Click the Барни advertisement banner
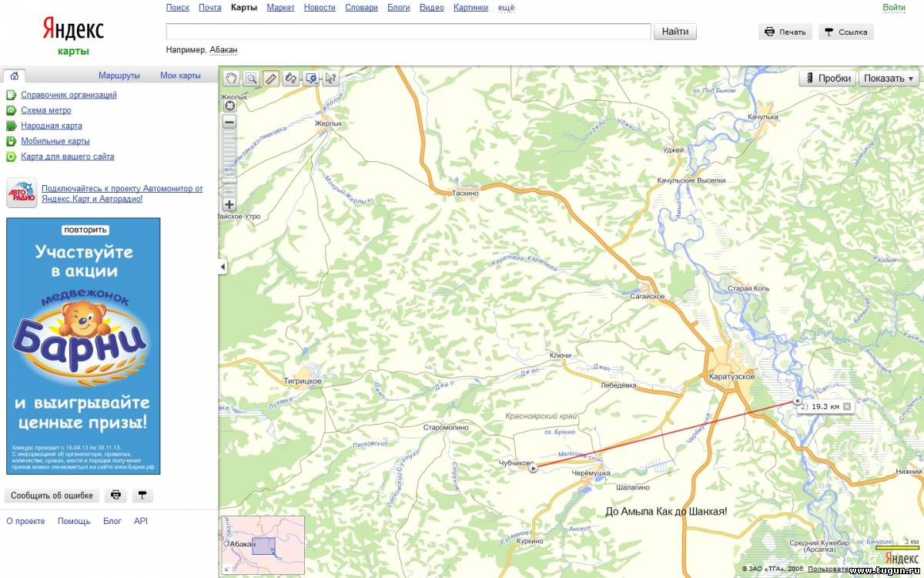This screenshot has width=924, height=578. (83, 345)
